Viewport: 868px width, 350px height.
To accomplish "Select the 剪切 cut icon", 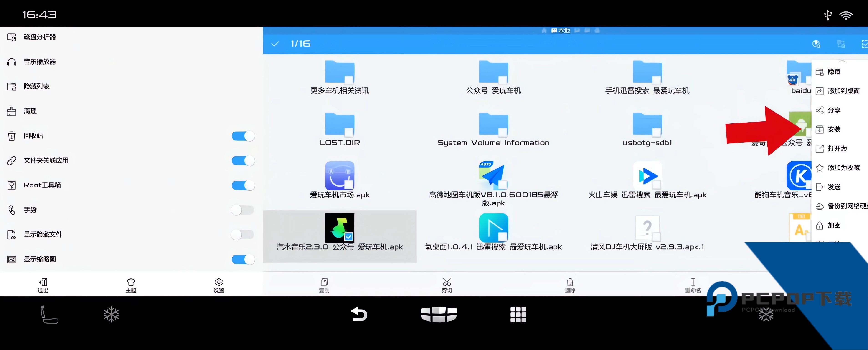I will [x=447, y=284].
